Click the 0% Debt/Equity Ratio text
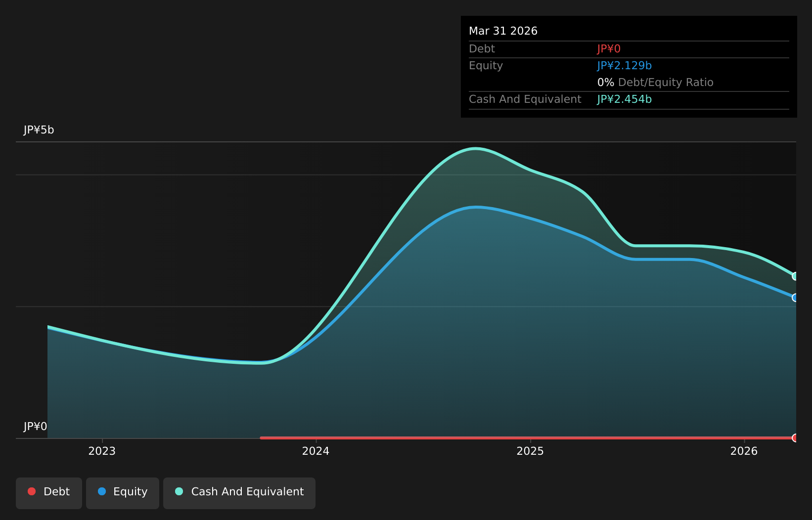Image resolution: width=812 pixels, height=520 pixels. 655,83
